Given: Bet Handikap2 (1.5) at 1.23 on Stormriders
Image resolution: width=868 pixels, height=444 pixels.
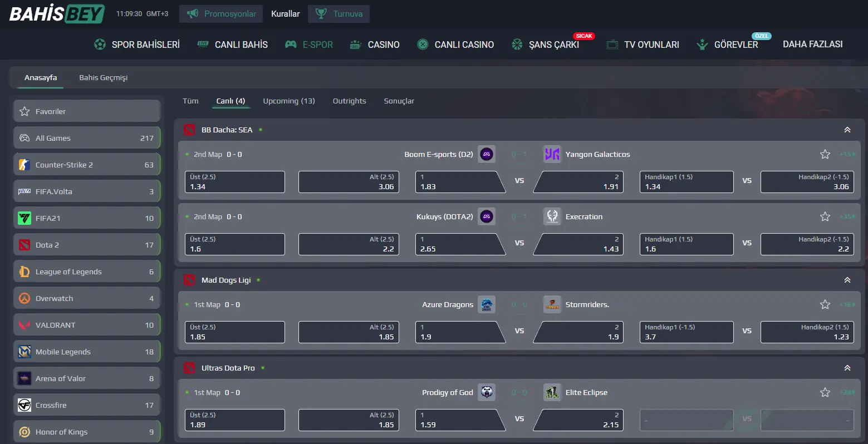Looking at the screenshot, I should (x=807, y=332).
